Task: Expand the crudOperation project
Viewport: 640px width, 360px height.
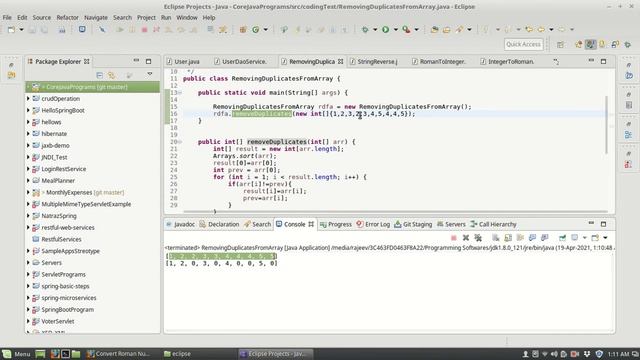Action: [x=28, y=98]
